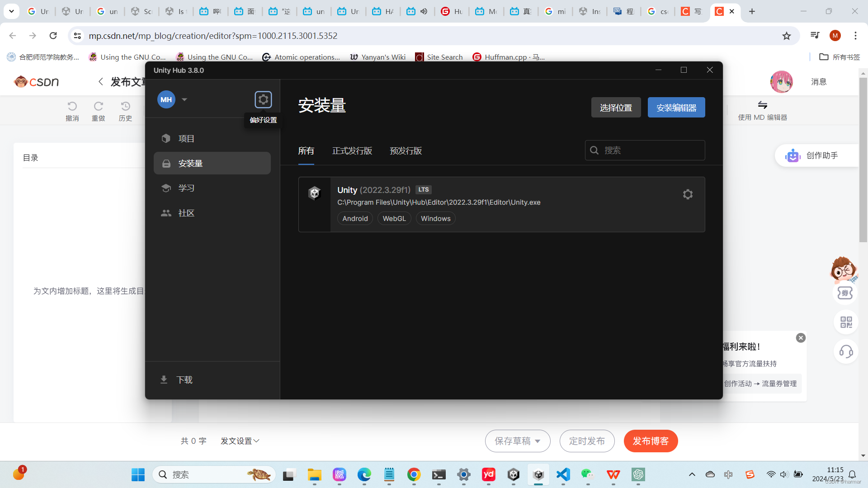Click the LTS badge
868x488 pixels.
(x=423, y=190)
